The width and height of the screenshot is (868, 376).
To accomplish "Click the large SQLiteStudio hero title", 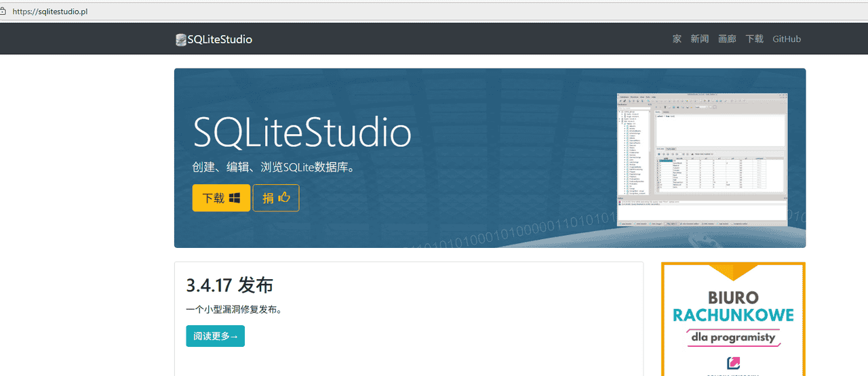I will pyautogui.click(x=302, y=132).
